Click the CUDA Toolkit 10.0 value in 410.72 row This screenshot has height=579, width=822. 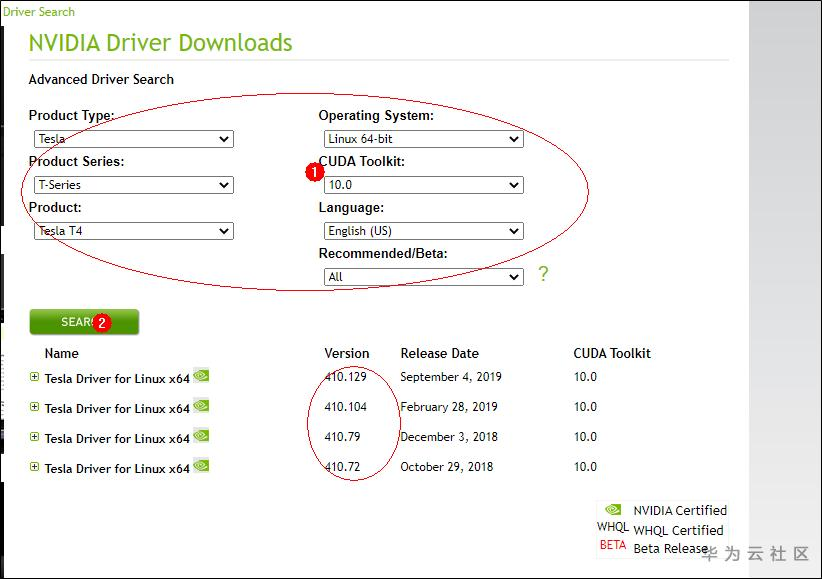[585, 466]
